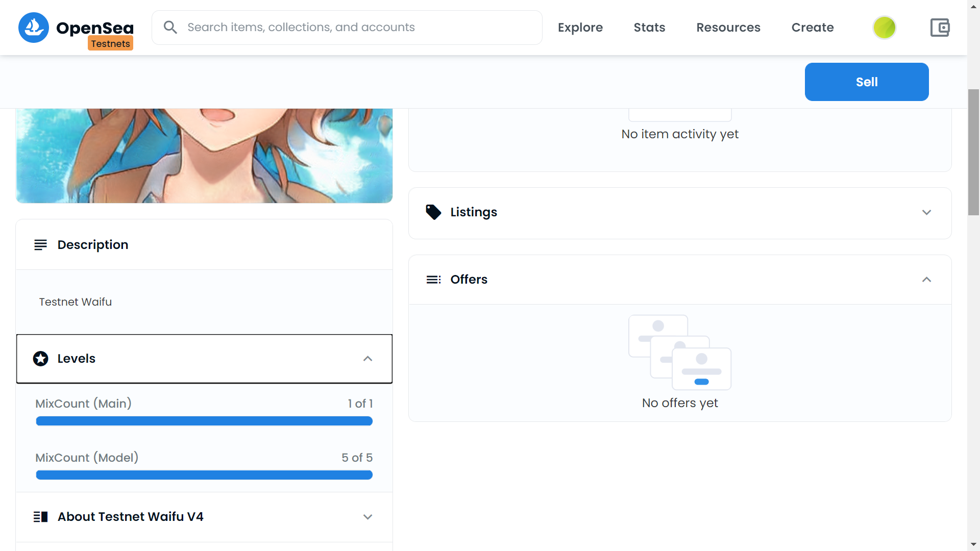Click the MixCount (Model) progress bar
Viewport: 980px width, 551px height.
click(204, 475)
